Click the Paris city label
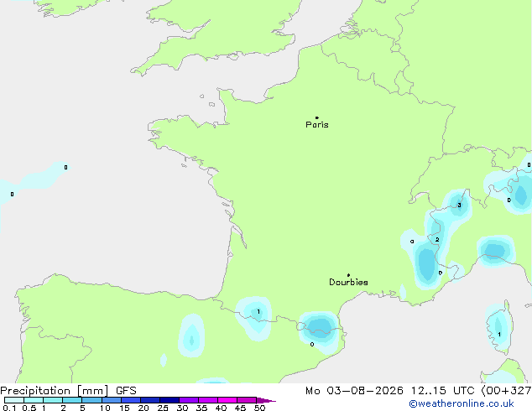The height and width of the screenshot is (411, 532). pos(317,125)
